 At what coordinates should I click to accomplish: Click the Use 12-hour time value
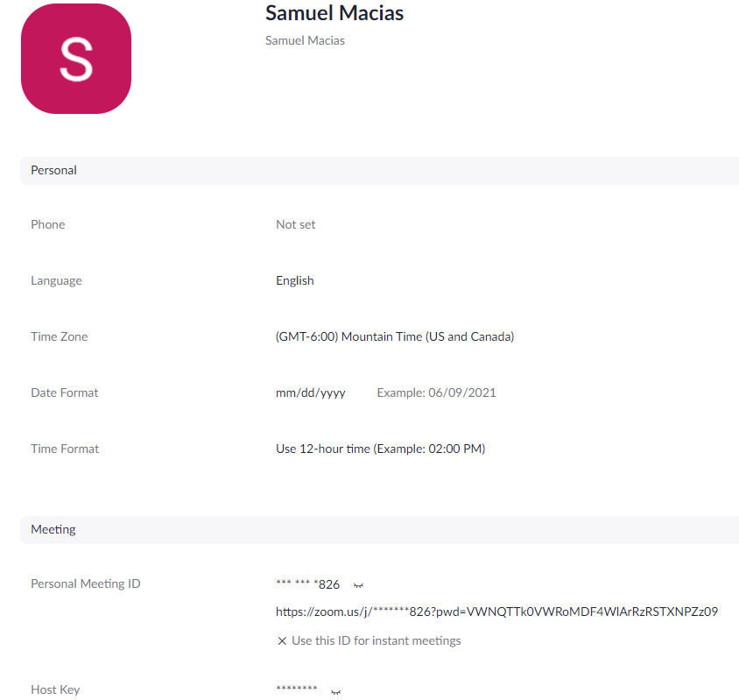pos(380,449)
